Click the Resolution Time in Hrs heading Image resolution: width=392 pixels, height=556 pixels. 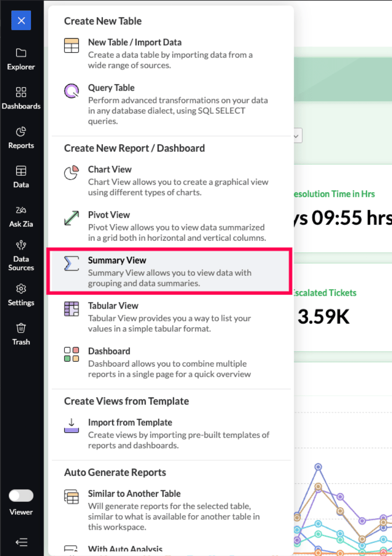[x=334, y=194]
